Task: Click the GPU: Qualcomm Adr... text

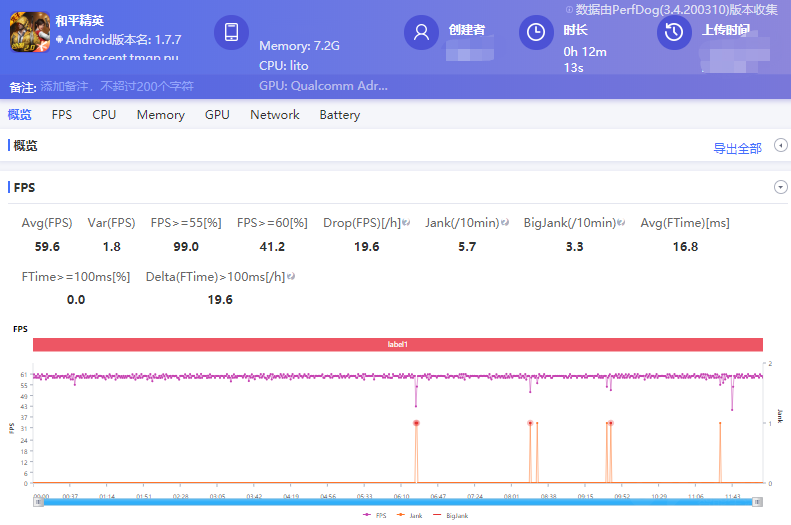Action: (x=323, y=86)
